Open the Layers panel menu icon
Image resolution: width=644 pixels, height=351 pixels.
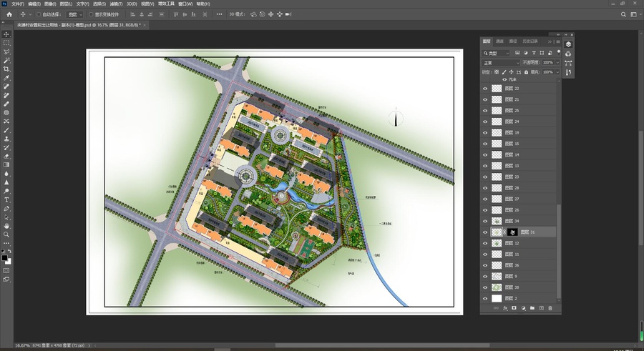coord(557,41)
